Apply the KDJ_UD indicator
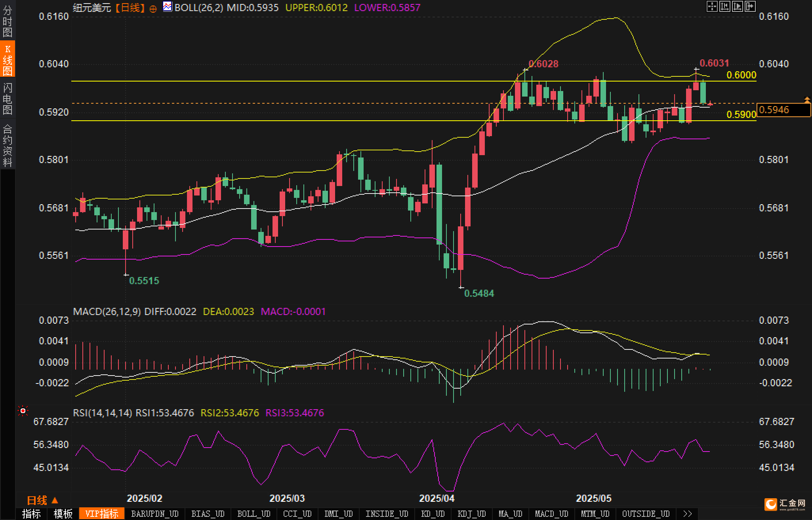 click(x=471, y=514)
